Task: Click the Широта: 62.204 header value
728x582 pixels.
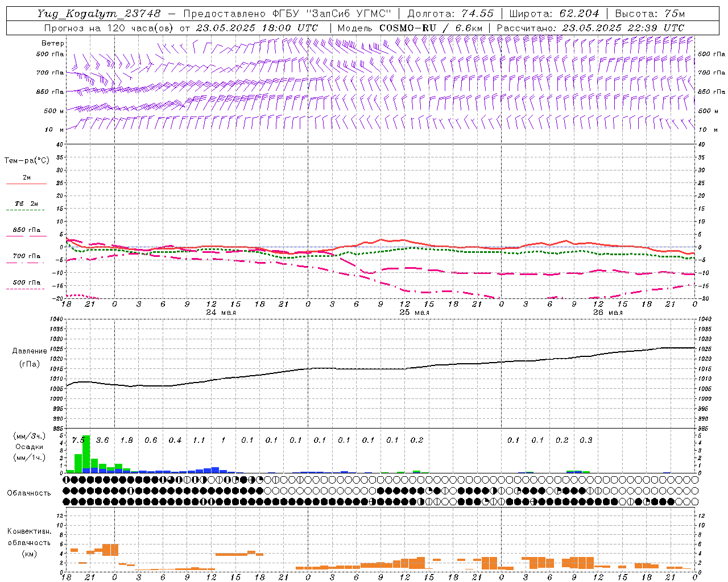Action: click(x=554, y=14)
